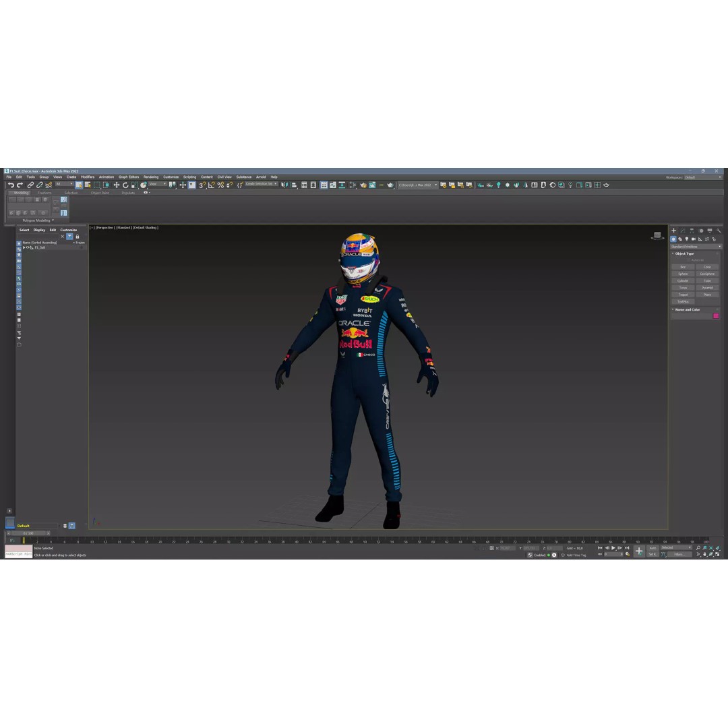Toggle the Spinner Snap icon
728x728 pixels.
pyautogui.click(x=229, y=185)
